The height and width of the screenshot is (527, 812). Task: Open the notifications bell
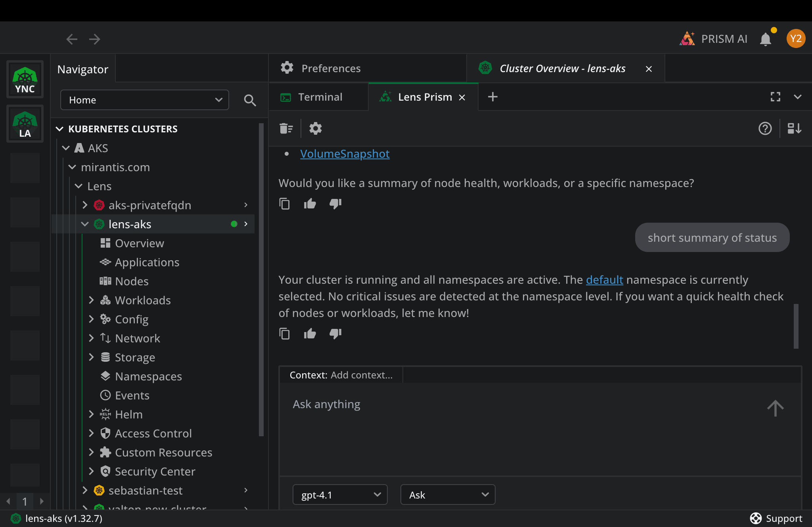click(x=766, y=39)
